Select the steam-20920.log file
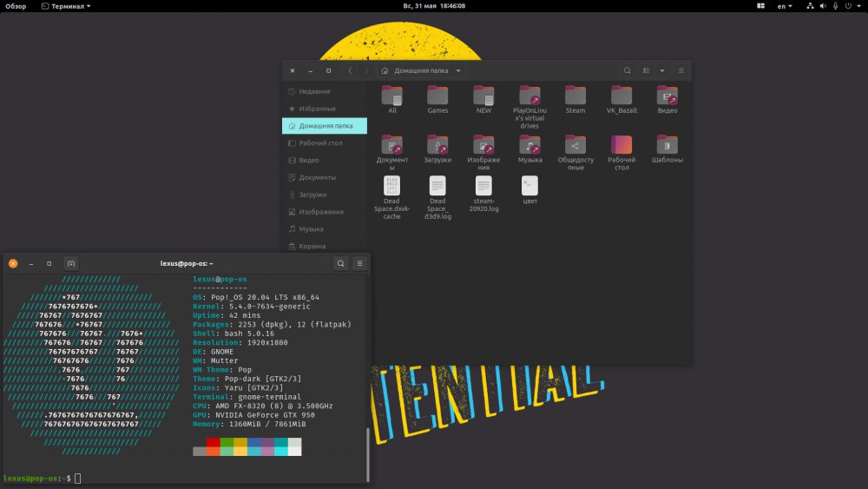This screenshot has height=489, width=868. [x=483, y=194]
